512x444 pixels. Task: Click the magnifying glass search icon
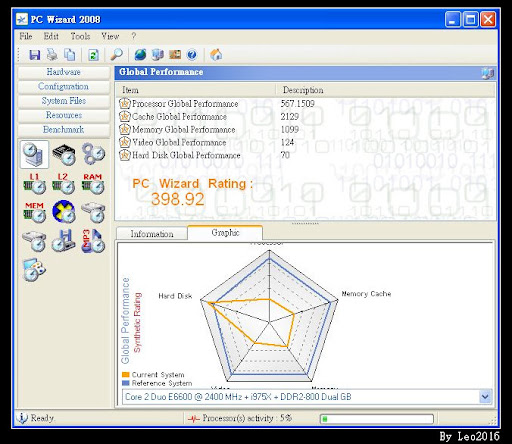[116, 54]
